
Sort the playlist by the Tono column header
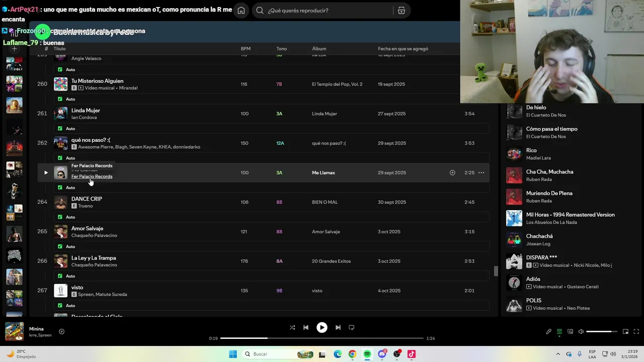coord(282,49)
